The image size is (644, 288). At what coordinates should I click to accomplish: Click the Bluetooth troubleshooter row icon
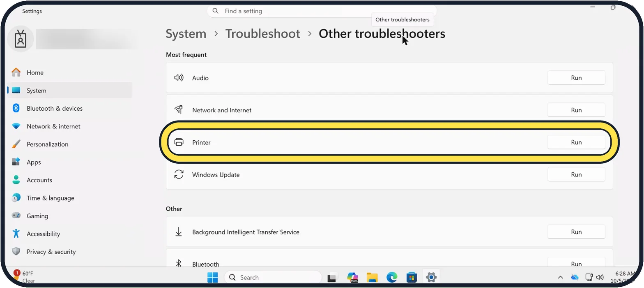(179, 264)
